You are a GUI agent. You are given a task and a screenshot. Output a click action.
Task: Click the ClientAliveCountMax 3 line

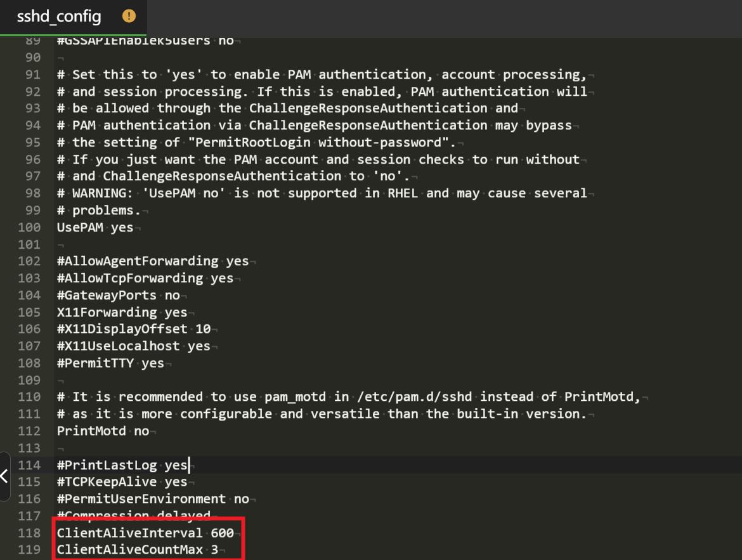pos(137,549)
